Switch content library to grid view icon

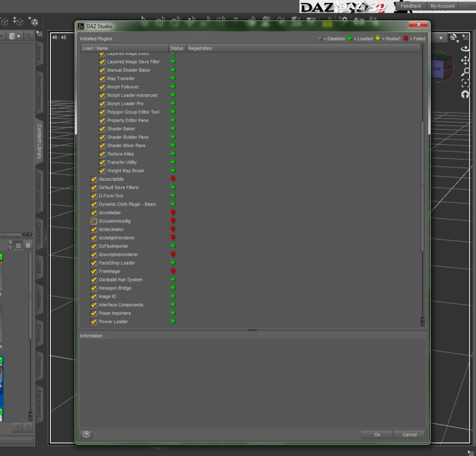pyautogui.click(x=18, y=245)
